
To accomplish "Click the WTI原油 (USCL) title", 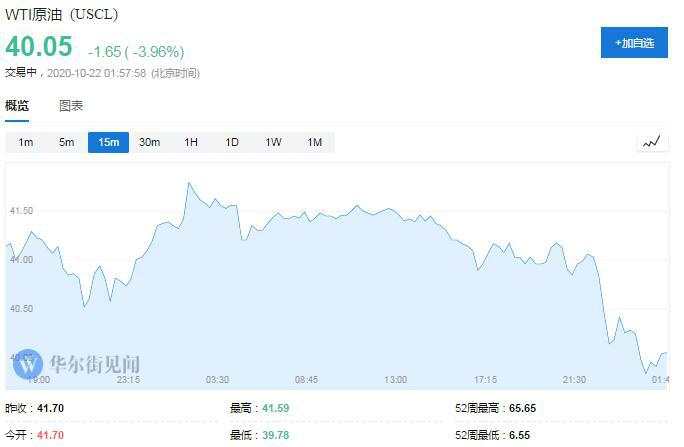I will point(61,14).
